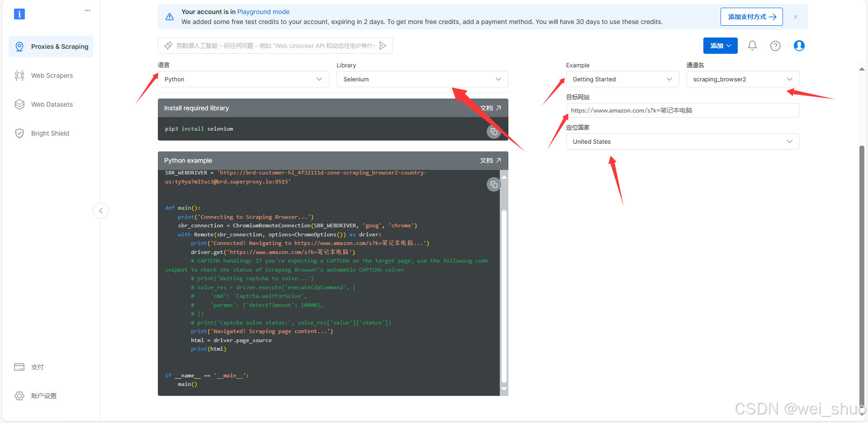Open the Getting Started example dropdown

622,79
